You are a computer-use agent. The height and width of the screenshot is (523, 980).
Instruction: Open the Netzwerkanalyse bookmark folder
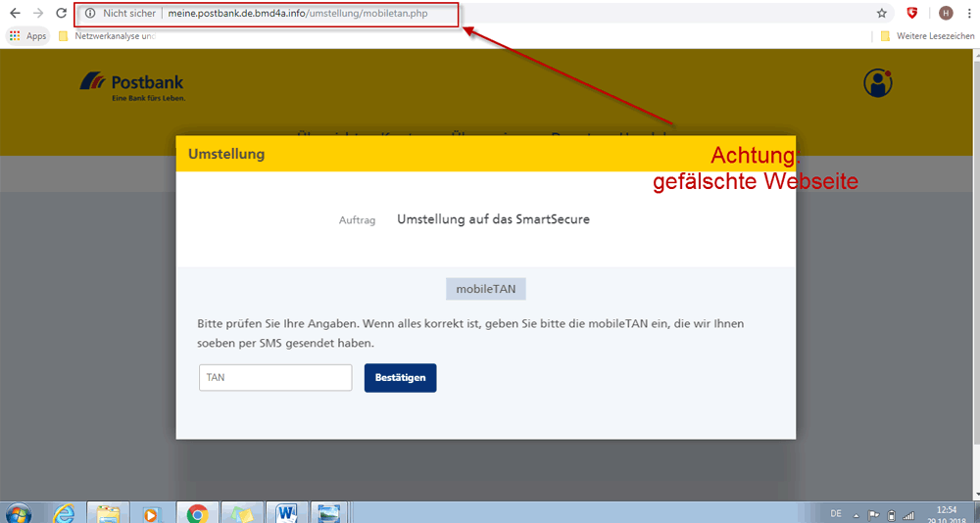click(107, 36)
